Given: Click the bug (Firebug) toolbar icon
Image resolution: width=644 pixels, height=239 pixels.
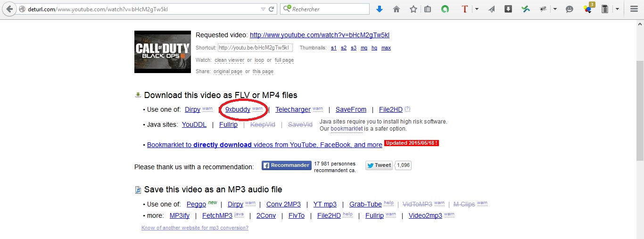Looking at the screenshot, I should tap(543, 9).
